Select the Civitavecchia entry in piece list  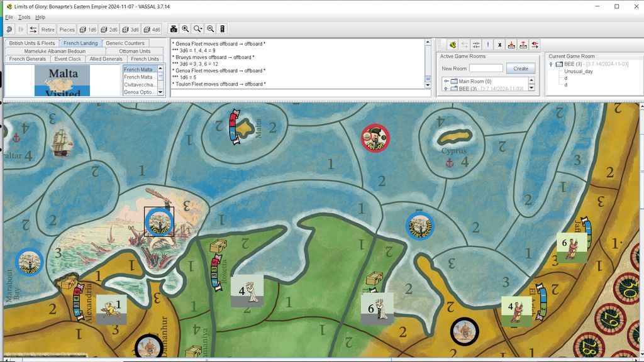(x=139, y=85)
